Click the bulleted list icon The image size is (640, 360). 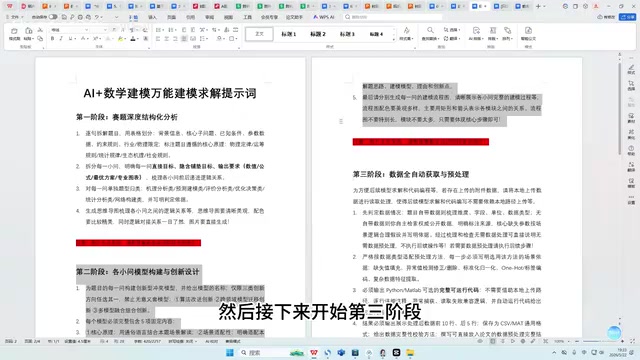pos(158,30)
